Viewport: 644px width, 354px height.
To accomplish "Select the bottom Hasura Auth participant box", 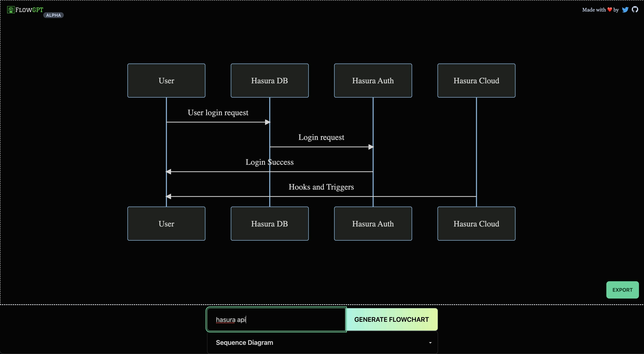I will click(x=373, y=224).
